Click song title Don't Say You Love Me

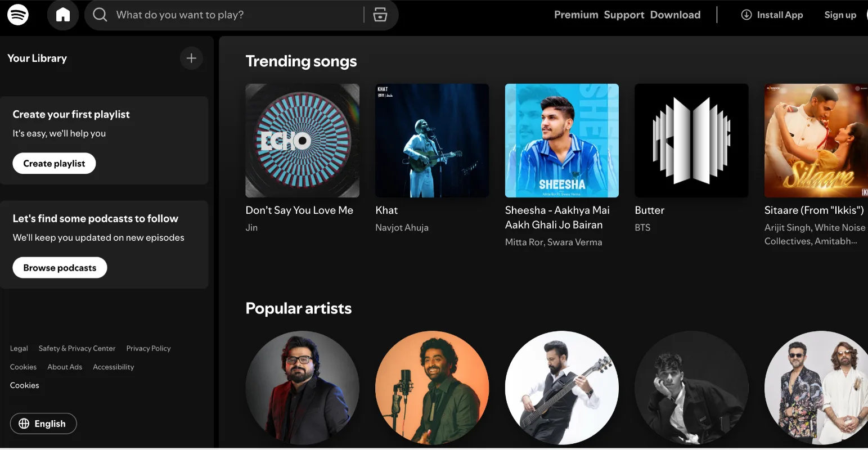299,210
